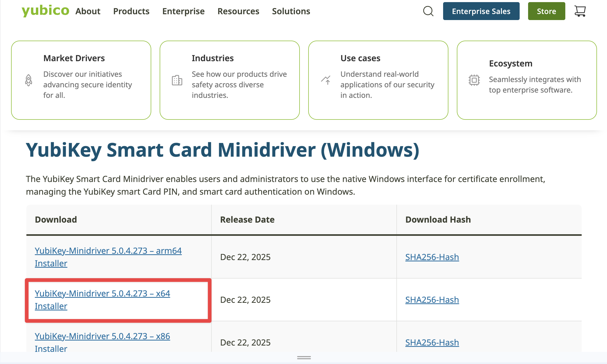This screenshot has width=607, height=364.
Task: Download the x86 Minidriver installer
Action: click(102, 342)
